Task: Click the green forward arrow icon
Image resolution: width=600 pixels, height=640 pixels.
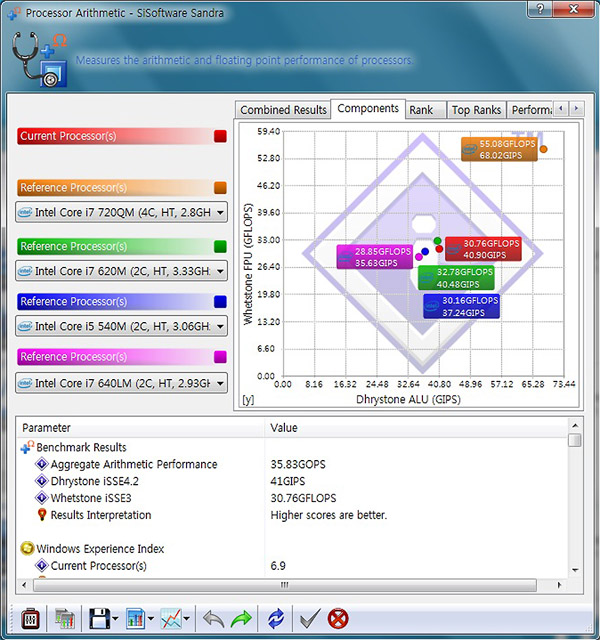Action: [240, 619]
